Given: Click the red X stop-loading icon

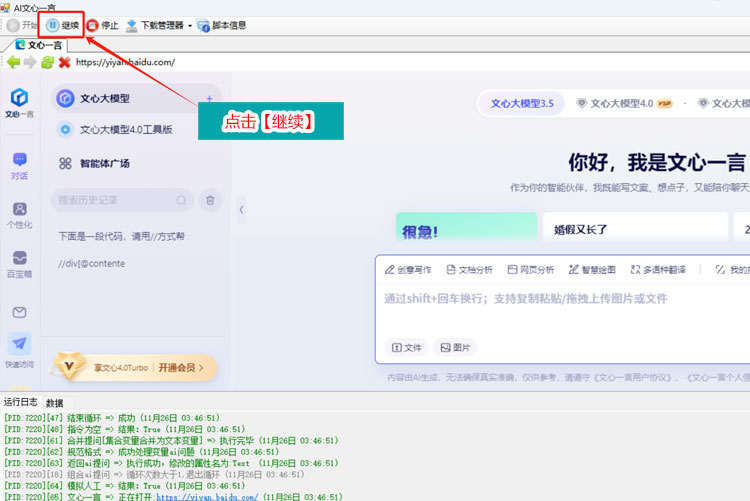Looking at the screenshot, I should (x=65, y=62).
